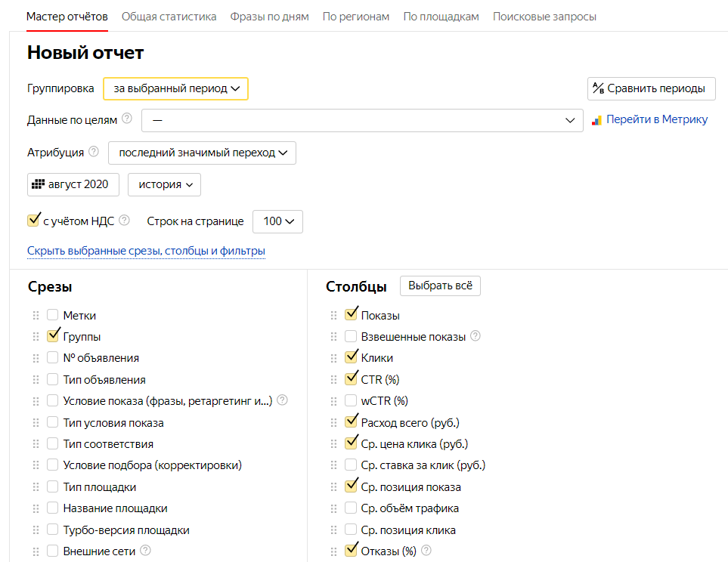Image resolution: width=728 pixels, height=562 pixels.
Task: Click the help icon next to Отказы (%)
Action: [x=426, y=551]
